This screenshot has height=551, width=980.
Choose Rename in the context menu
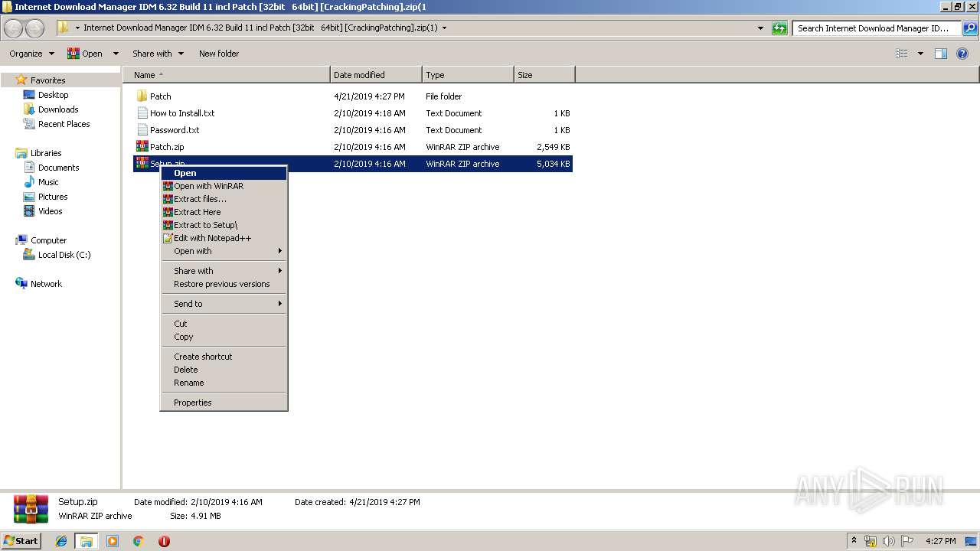(x=224, y=383)
